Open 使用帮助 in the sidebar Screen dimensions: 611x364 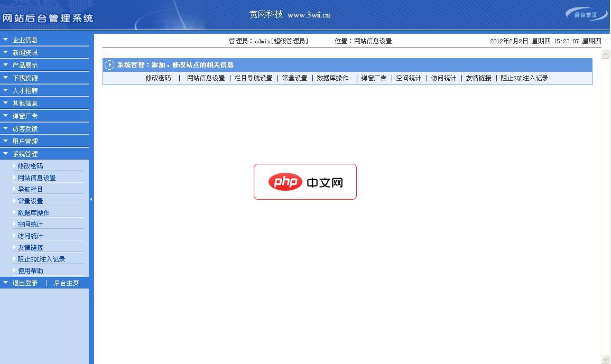(31, 270)
